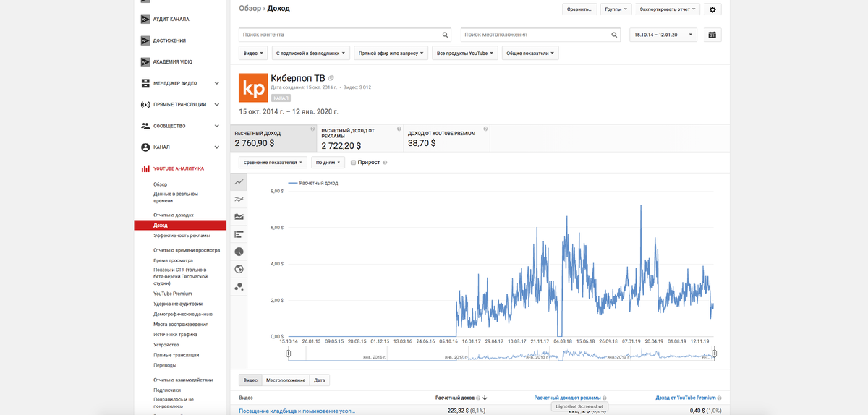The image size is (868, 415).
Task: Open Общие показатели dropdown
Action: click(x=529, y=54)
